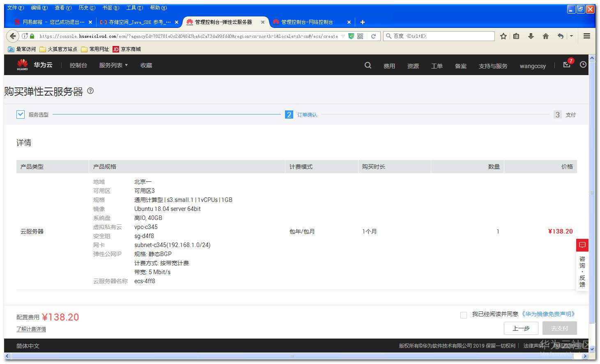Click the green padlock security icon
The image size is (600, 364).
(32, 36)
